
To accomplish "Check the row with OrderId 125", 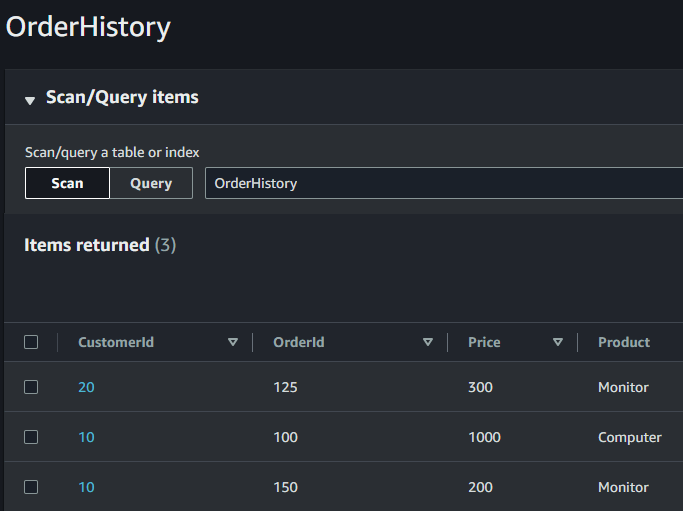I will [x=31, y=387].
